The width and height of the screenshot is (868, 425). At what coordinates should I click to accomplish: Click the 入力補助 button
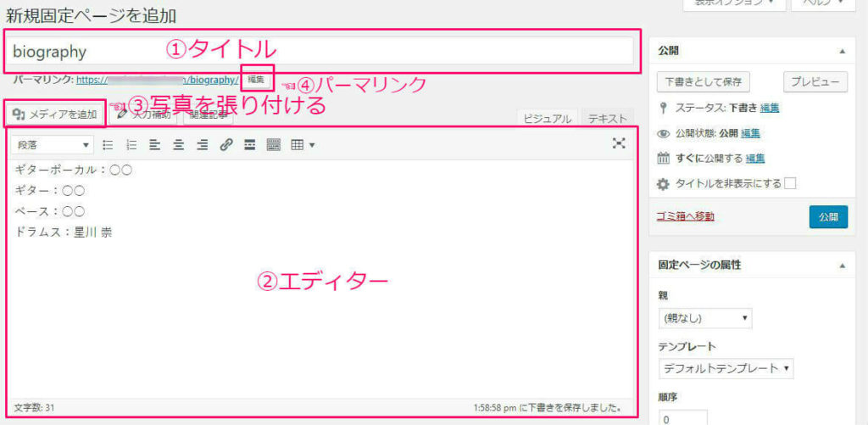(x=143, y=115)
